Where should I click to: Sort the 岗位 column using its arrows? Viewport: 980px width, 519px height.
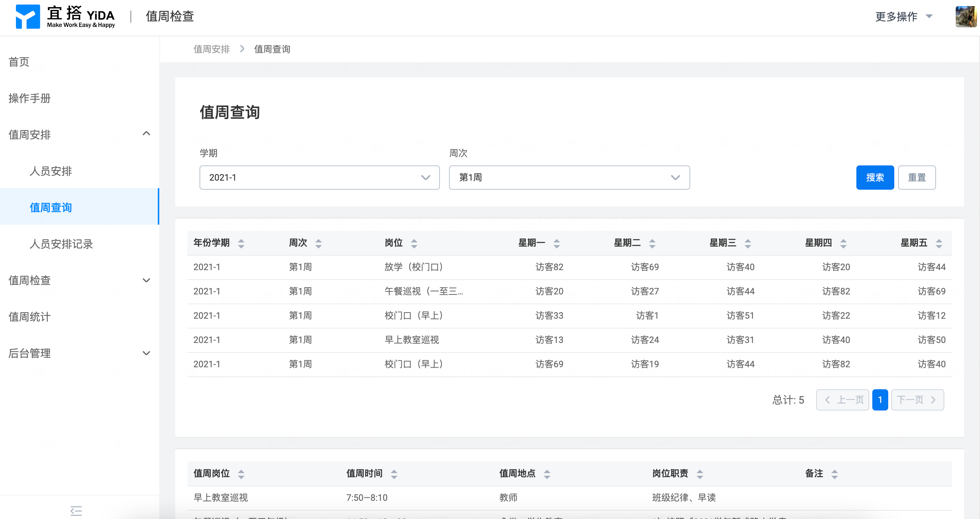(x=414, y=243)
